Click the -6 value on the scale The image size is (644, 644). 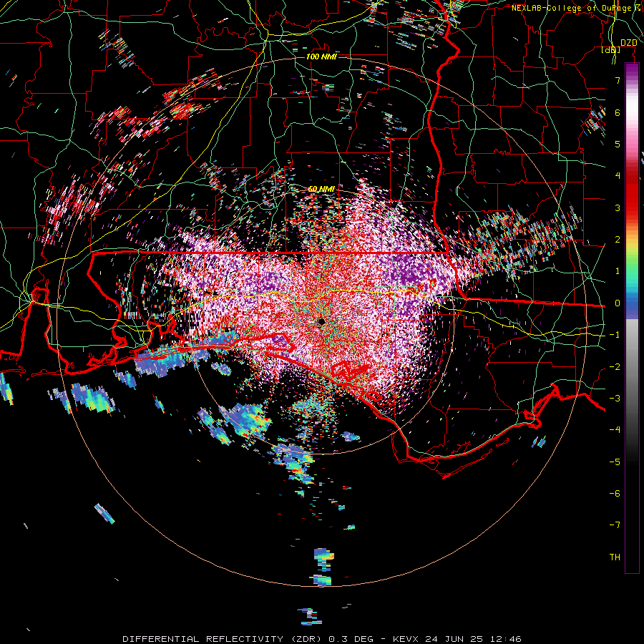pyautogui.click(x=615, y=494)
